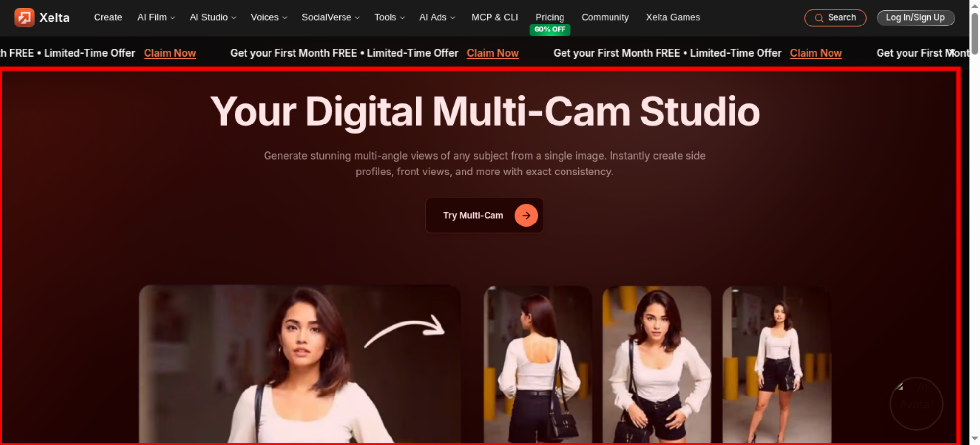This screenshot has width=980, height=445.
Task: Expand the AI Film dropdown
Action: click(156, 17)
